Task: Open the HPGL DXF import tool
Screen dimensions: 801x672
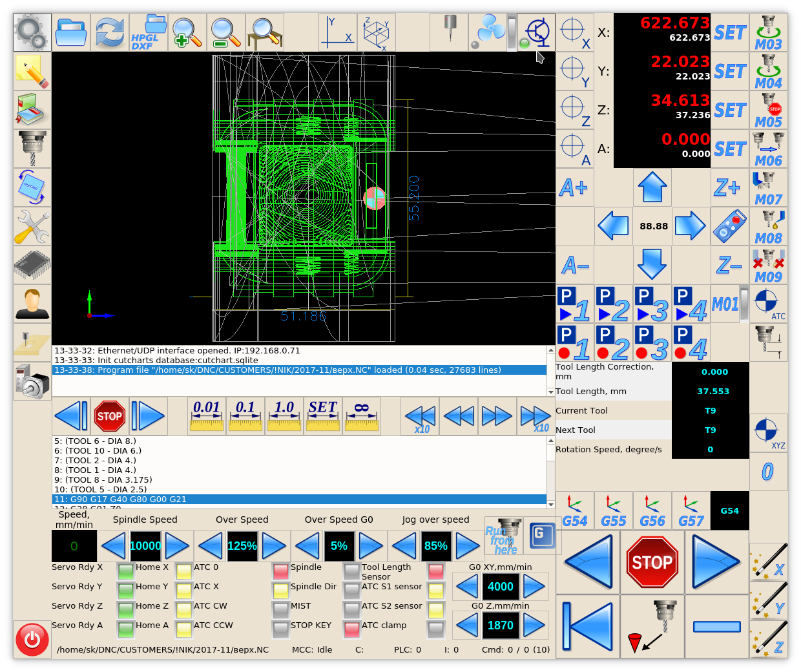Action: [149, 32]
